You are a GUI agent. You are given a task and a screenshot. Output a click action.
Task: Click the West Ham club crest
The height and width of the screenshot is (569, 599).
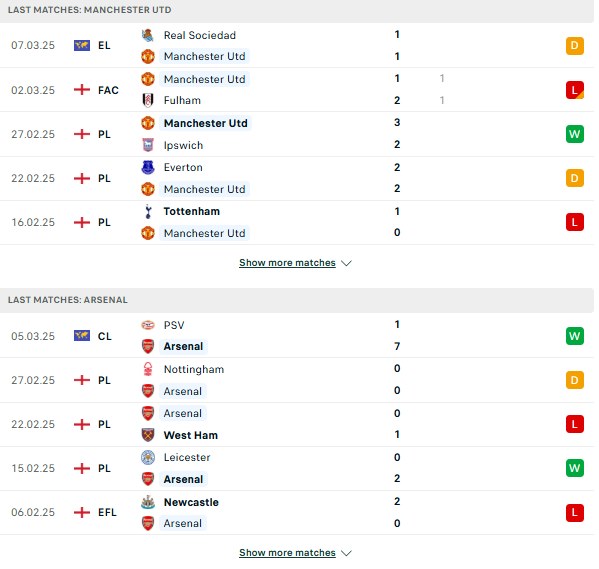[148, 435]
